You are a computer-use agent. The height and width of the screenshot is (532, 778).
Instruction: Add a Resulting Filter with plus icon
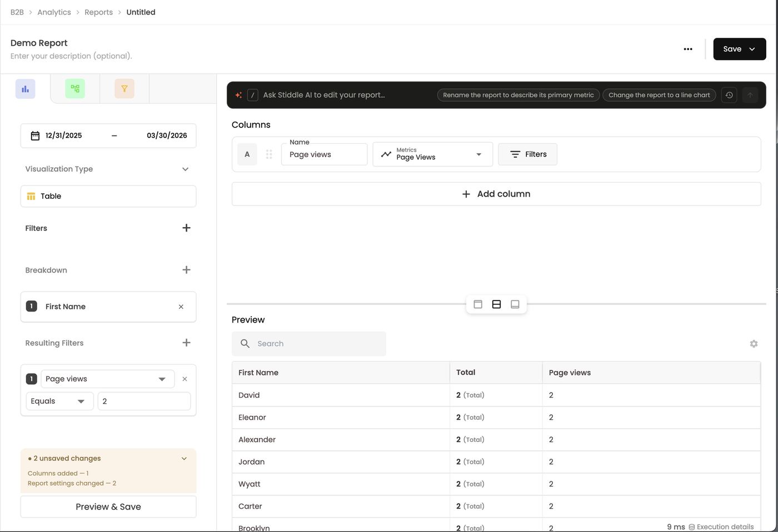coord(186,343)
